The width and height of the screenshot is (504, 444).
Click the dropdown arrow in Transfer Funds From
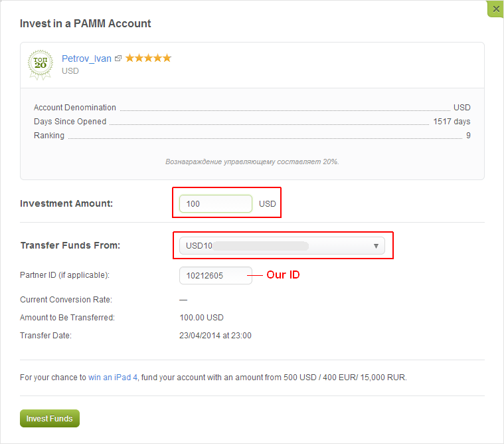(376, 246)
